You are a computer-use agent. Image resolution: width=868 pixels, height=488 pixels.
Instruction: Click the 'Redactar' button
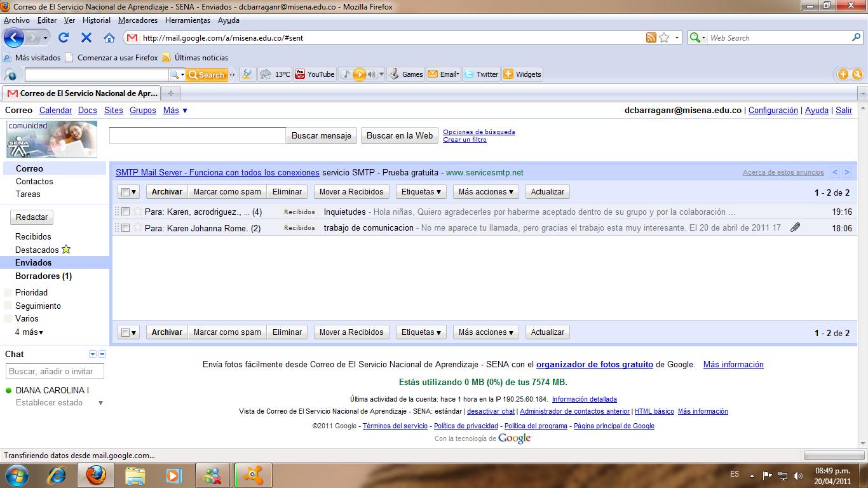coord(31,217)
